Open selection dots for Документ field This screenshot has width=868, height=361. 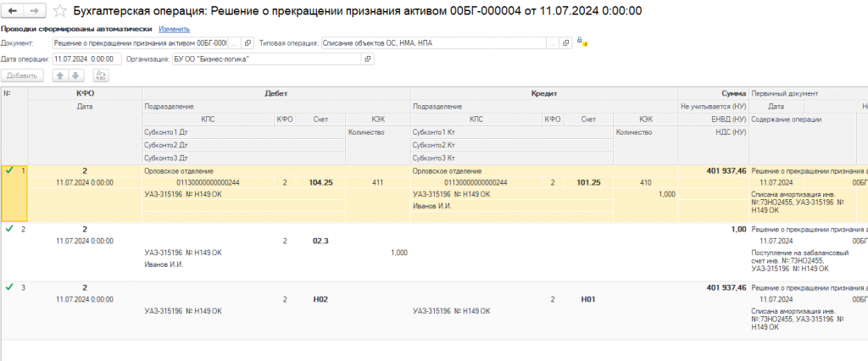(x=235, y=43)
